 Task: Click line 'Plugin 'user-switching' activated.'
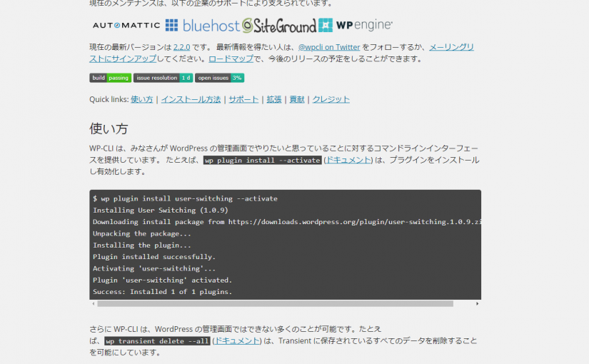click(x=162, y=280)
